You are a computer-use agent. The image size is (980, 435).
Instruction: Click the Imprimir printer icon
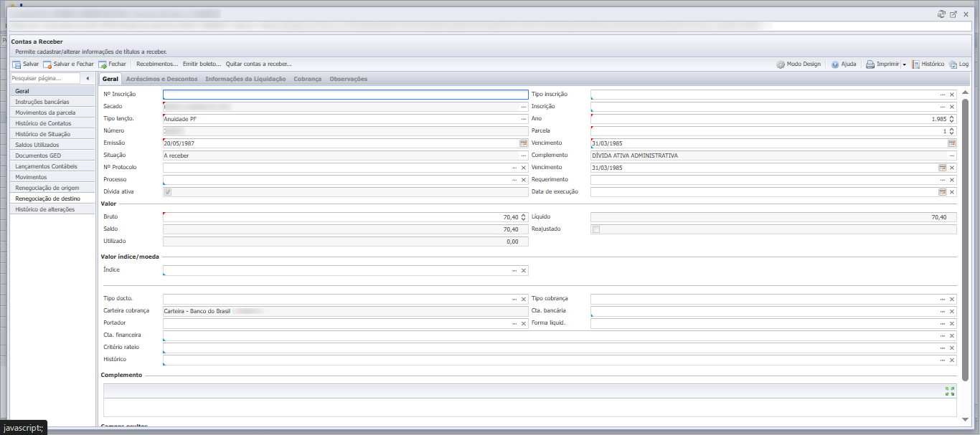[x=870, y=64]
